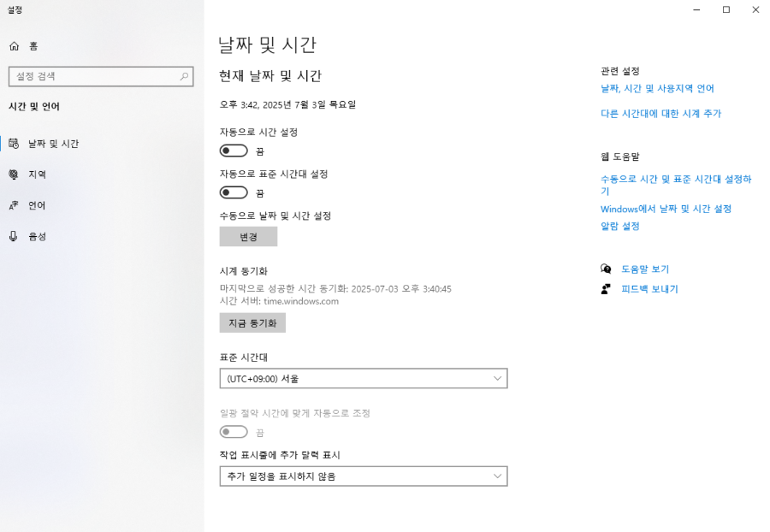The width and height of the screenshot is (770, 532).
Task: Click inside the settings search field
Action: pos(94,76)
